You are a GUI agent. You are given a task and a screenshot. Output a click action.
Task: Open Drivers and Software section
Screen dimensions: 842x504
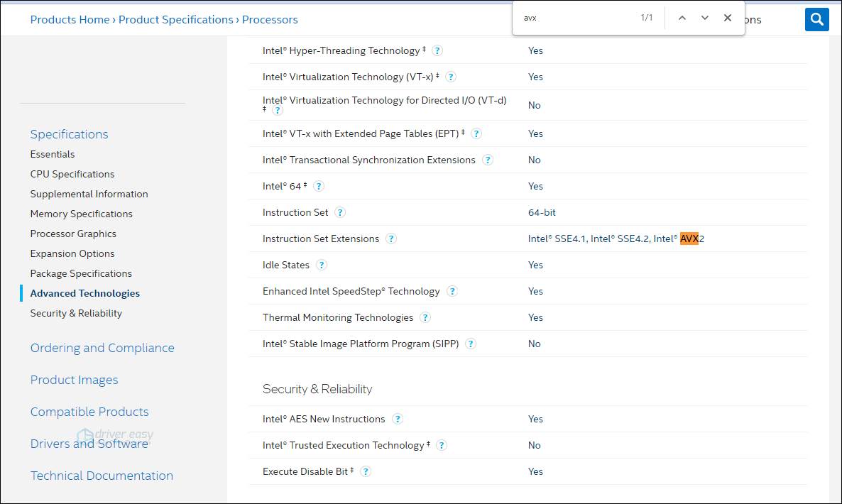(89, 444)
